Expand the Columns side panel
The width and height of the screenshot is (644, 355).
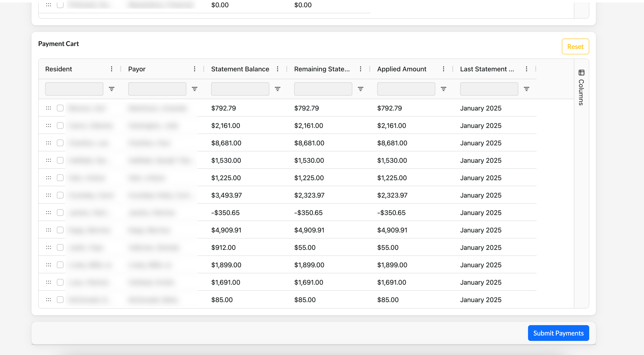[581, 88]
